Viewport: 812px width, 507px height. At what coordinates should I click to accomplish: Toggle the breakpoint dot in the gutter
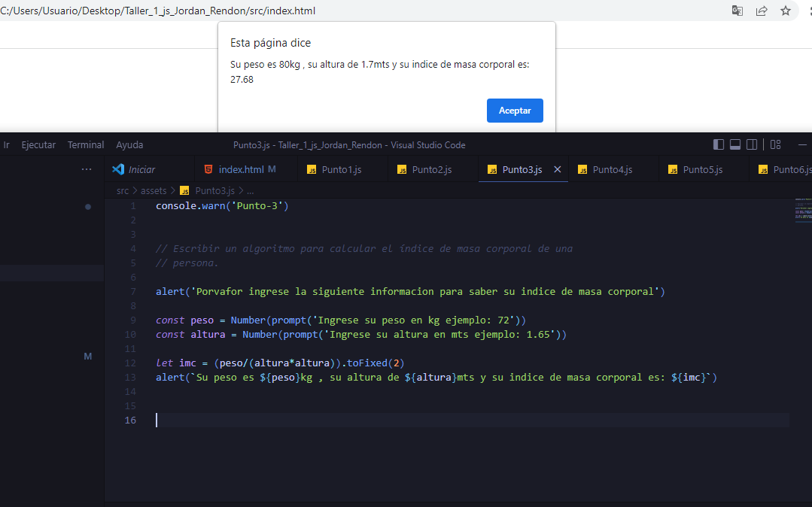[88, 206]
